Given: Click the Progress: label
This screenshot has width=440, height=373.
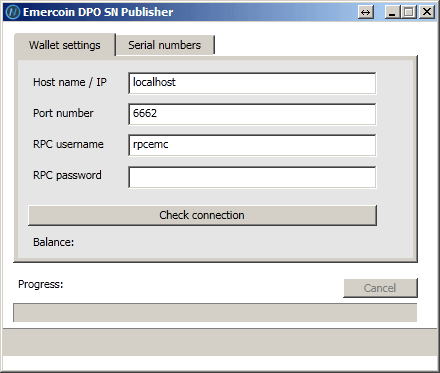Looking at the screenshot, I should 41,284.
